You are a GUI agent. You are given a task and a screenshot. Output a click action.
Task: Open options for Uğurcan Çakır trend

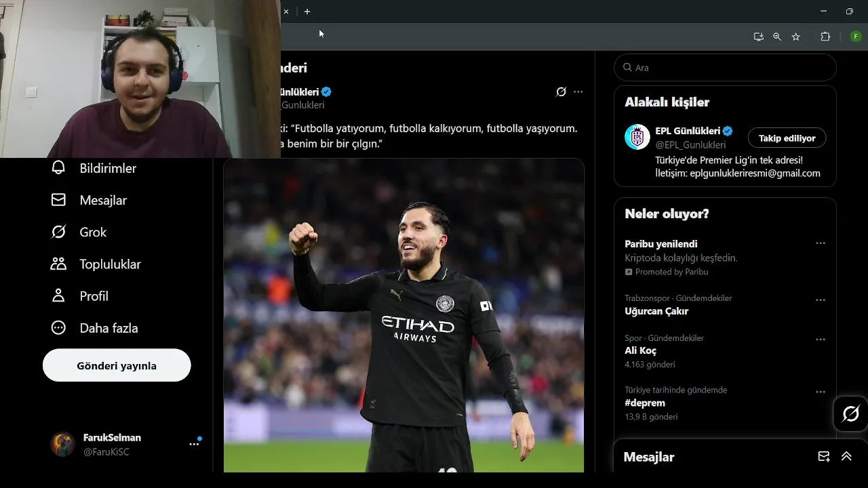(821, 300)
